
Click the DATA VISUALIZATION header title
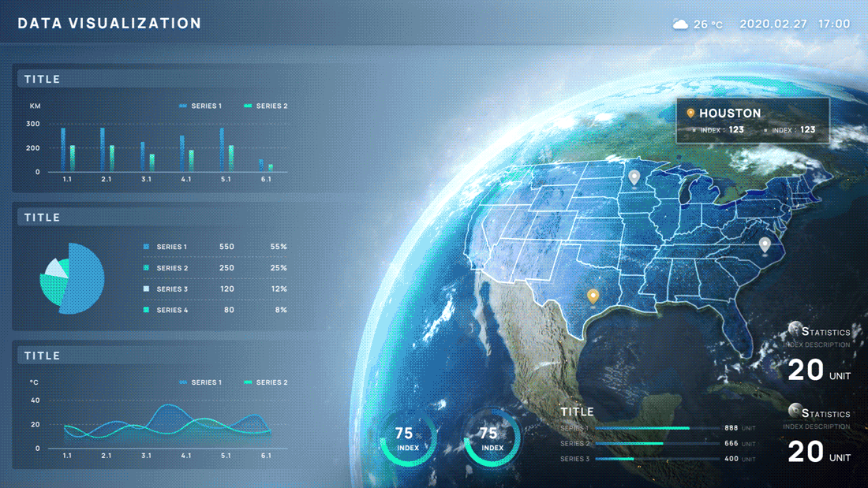coord(110,23)
